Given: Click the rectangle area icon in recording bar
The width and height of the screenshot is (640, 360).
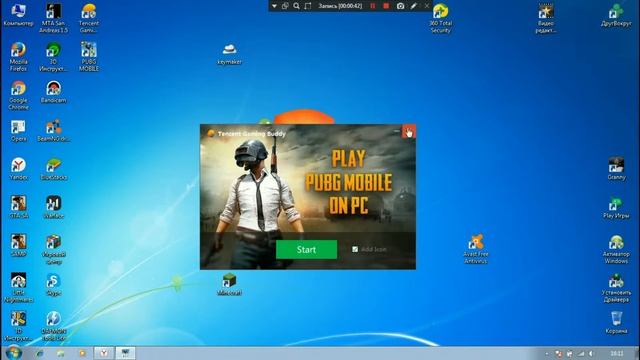Looking at the screenshot, I should tap(308, 6).
